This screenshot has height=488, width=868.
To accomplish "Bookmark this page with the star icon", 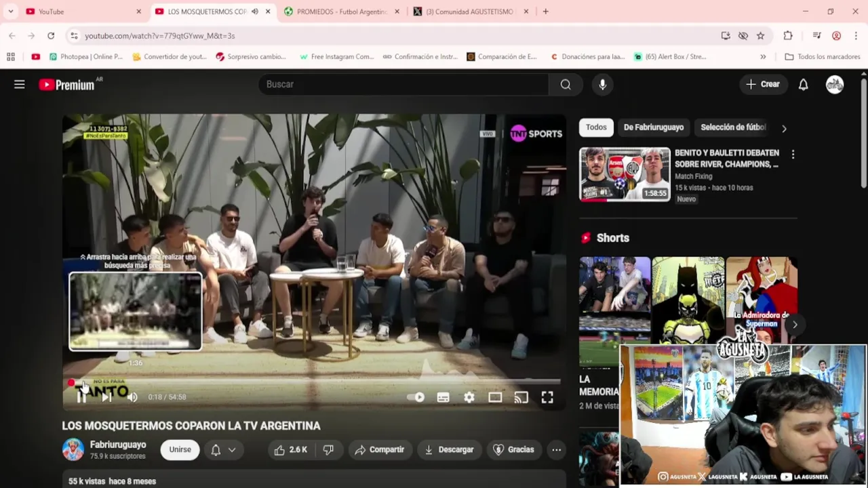I will (760, 35).
